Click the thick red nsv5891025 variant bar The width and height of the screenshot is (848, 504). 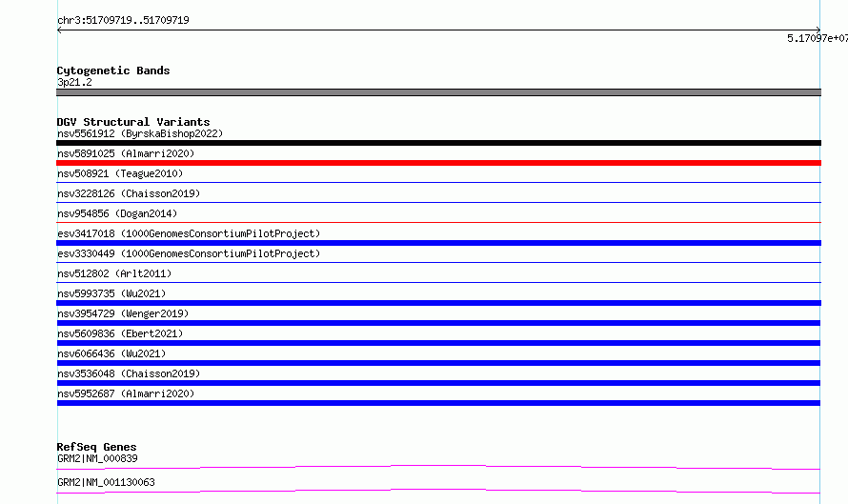pos(438,163)
